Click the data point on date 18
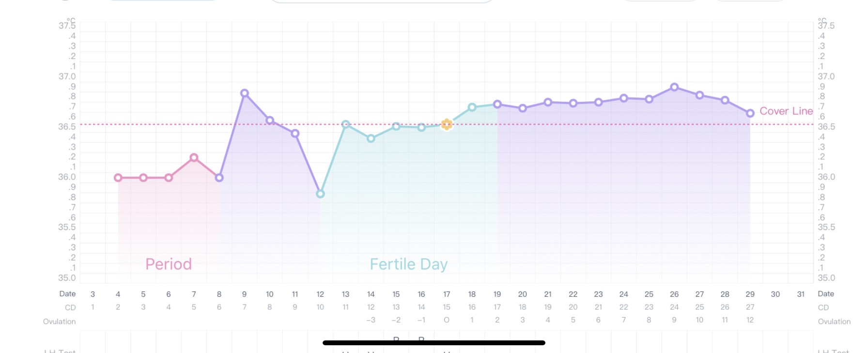 pyautogui.click(x=472, y=107)
